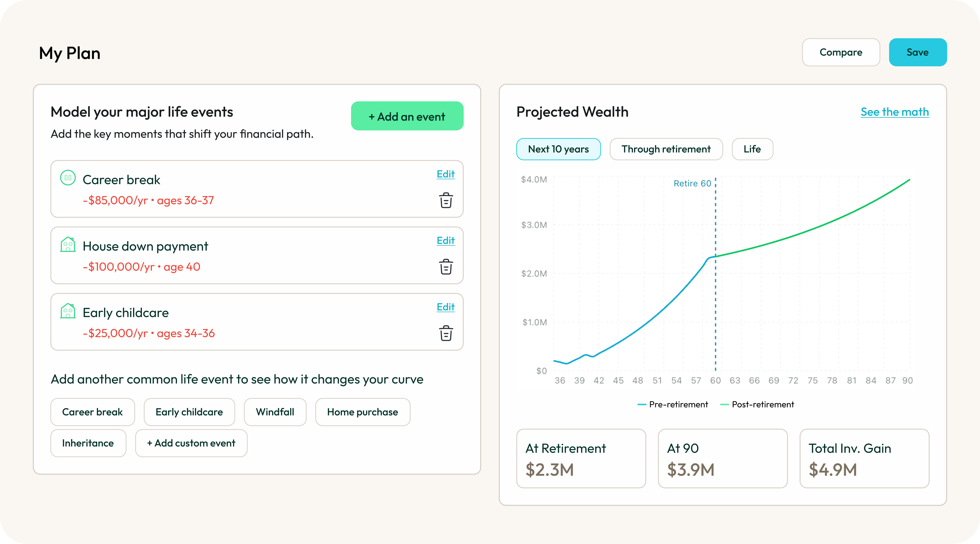Delete the Career break event via trash icon
The image size is (980, 544).
point(446,201)
